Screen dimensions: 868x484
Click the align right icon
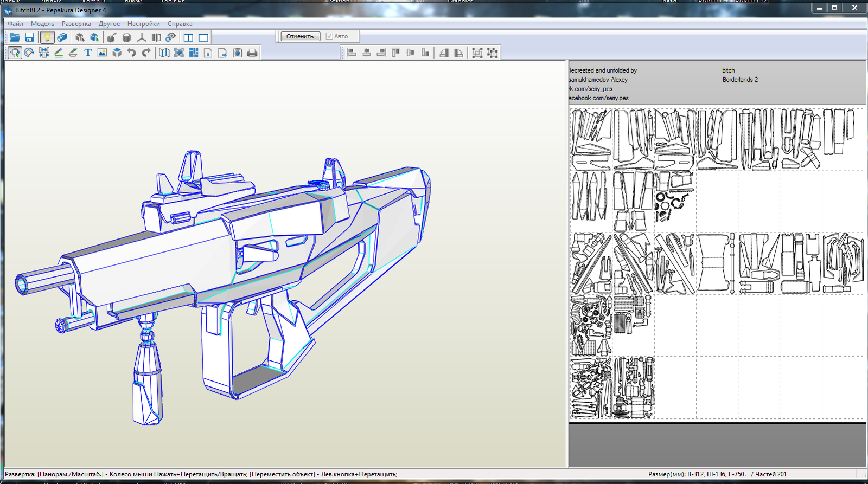[381, 53]
